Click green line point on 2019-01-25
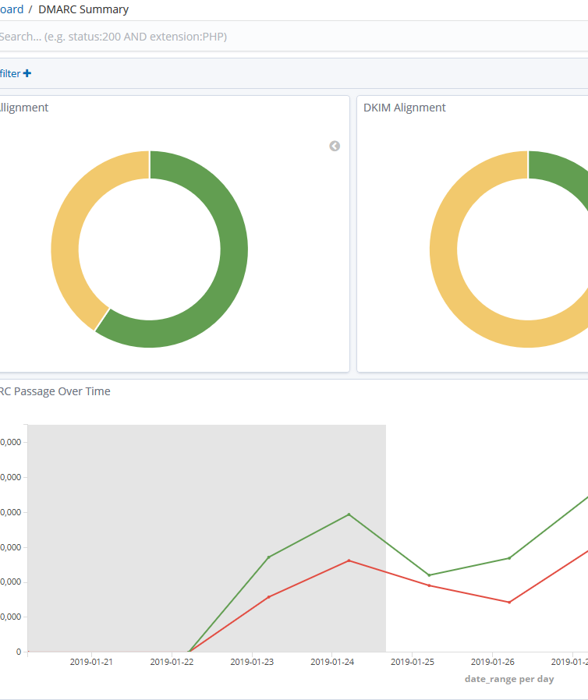This screenshot has height=700, width=588. pos(429,575)
